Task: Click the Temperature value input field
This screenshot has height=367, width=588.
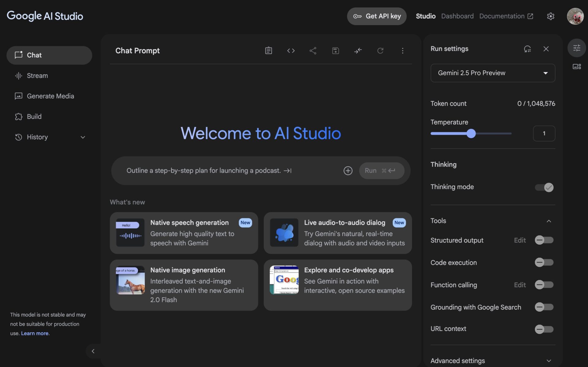Action: (x=544, y=133)
